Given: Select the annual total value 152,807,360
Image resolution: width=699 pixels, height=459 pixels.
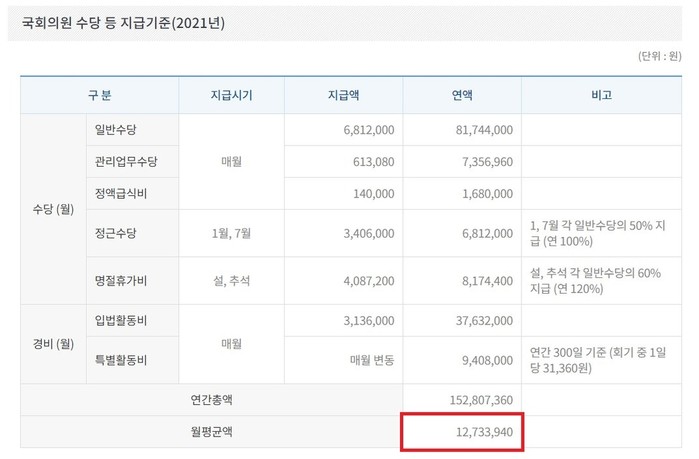Looking at the screenshot, I should click(478, 400).
